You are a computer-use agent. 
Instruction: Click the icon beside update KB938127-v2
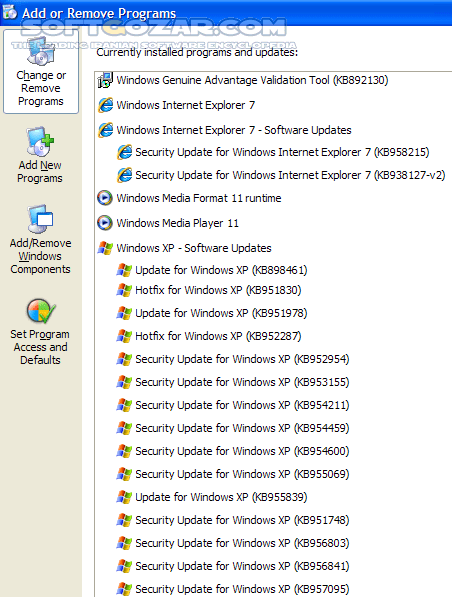pyautogui.click(x=124, y=175)
